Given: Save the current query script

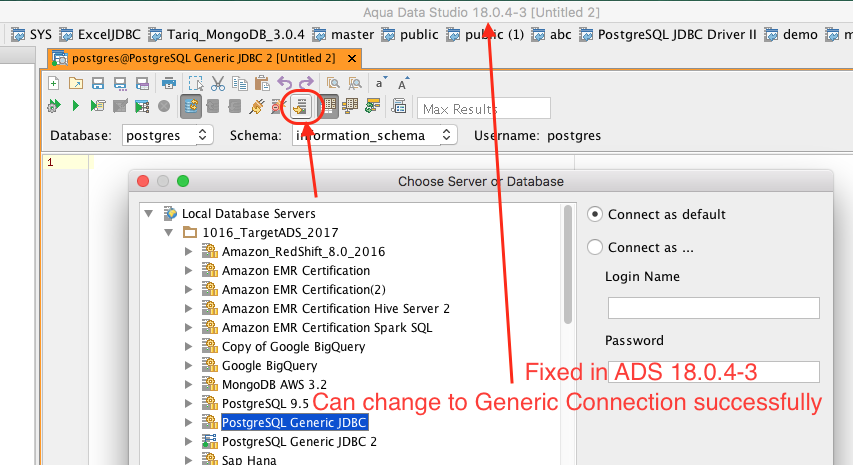Looking at the screenshot, I should coord(98,83).
